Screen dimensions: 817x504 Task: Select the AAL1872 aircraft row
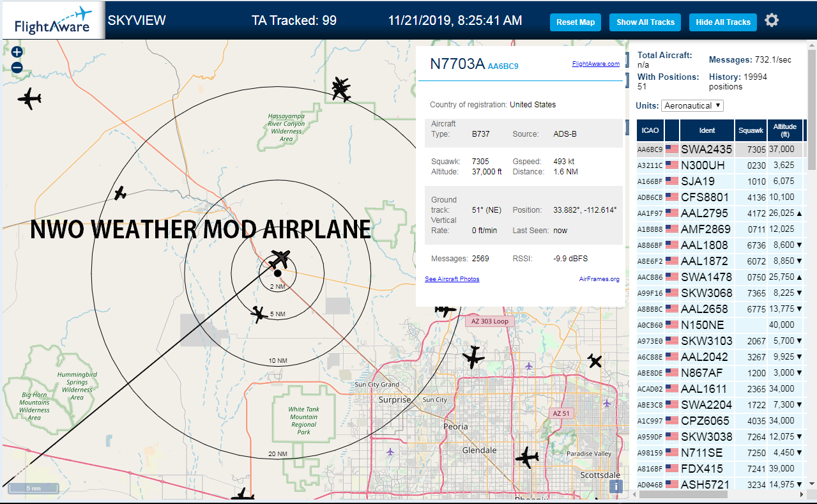tap(720, 261)
